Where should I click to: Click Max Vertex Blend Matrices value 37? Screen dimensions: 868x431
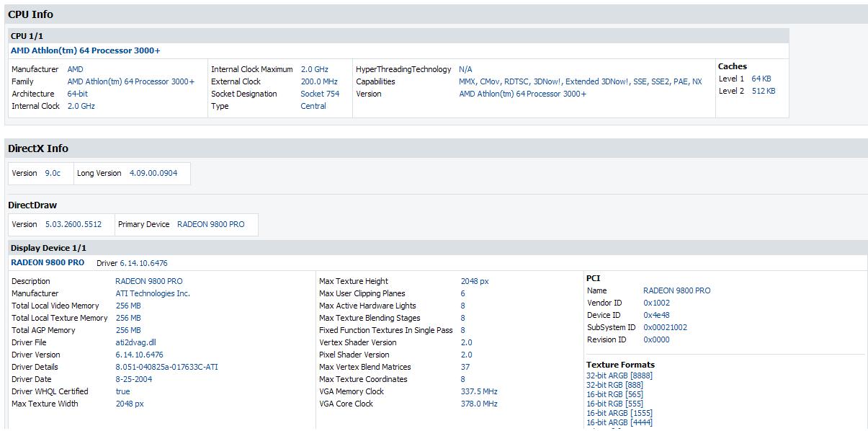[465, 367]
